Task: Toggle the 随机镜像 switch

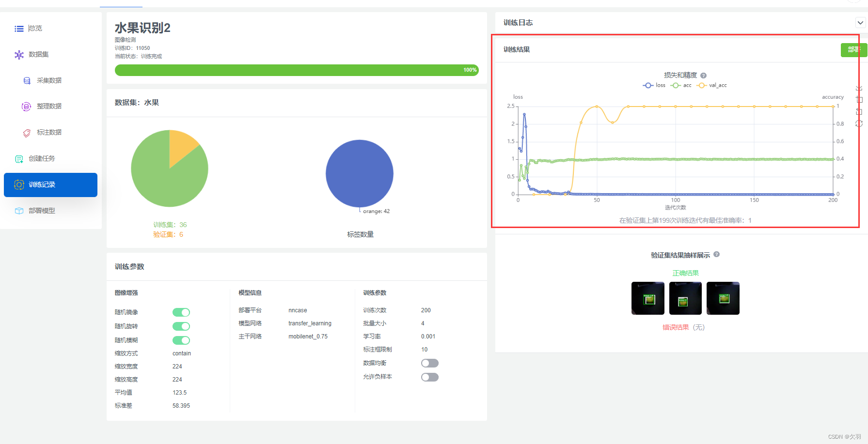Action: tap(181, 312)
